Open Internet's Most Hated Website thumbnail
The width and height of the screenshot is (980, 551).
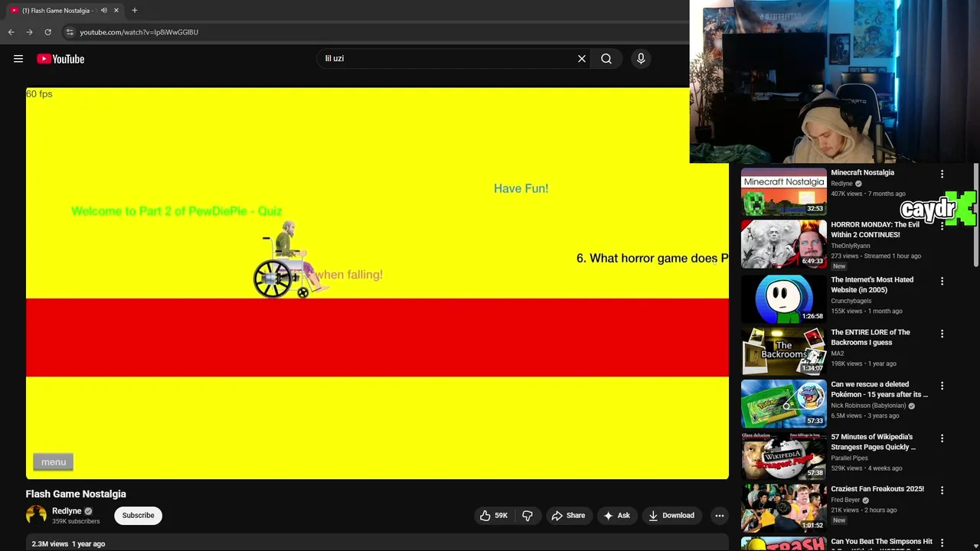[x=783, y=299]
